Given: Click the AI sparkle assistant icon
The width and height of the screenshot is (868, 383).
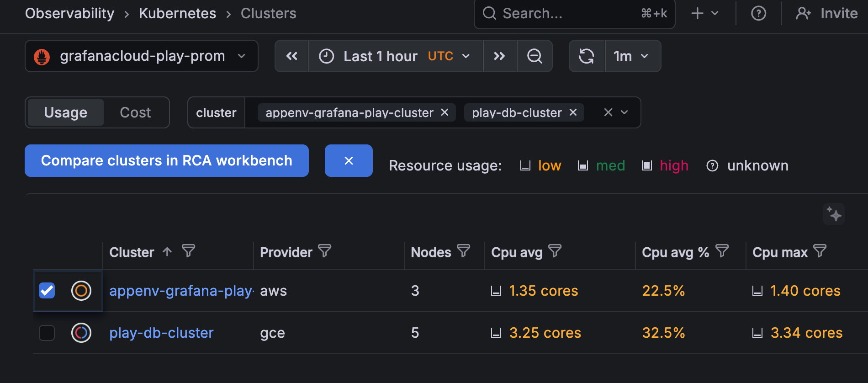Looking at the screenshot, I should tap(834, 214).
